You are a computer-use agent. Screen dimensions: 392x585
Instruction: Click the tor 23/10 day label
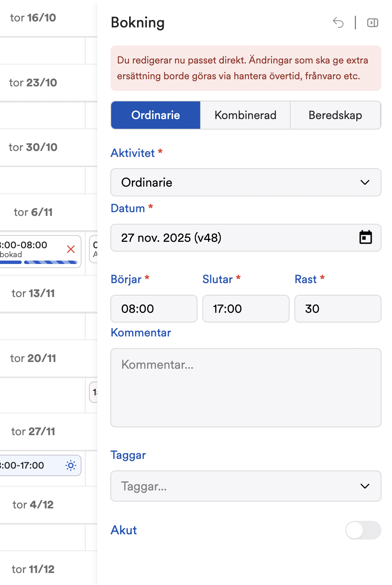33,83
